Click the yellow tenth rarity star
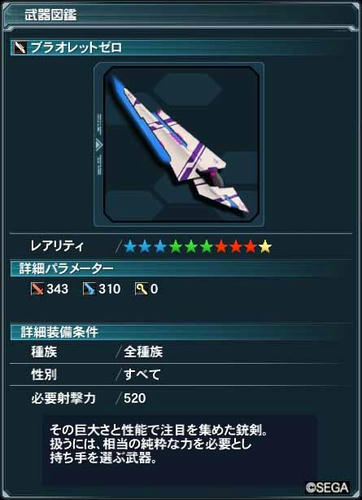The height and width of the screenshot is (500, 362). pos(265,247)
